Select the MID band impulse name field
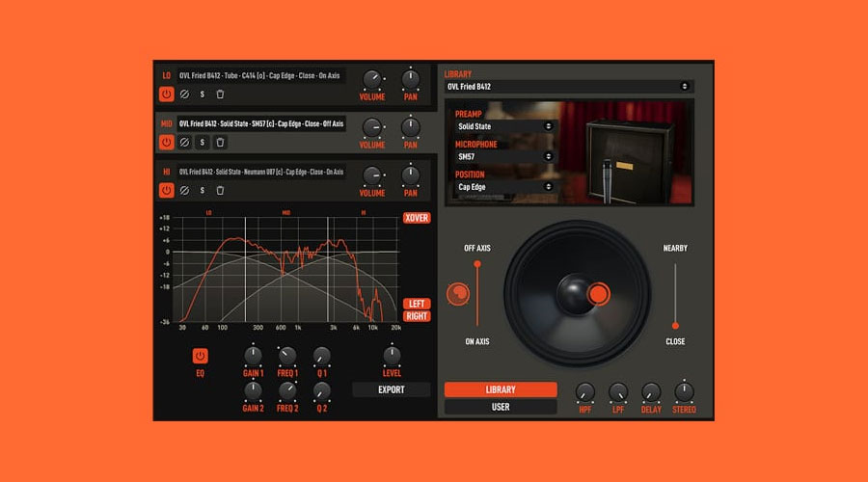Screen dimensions: 868x482 (260, 124)
